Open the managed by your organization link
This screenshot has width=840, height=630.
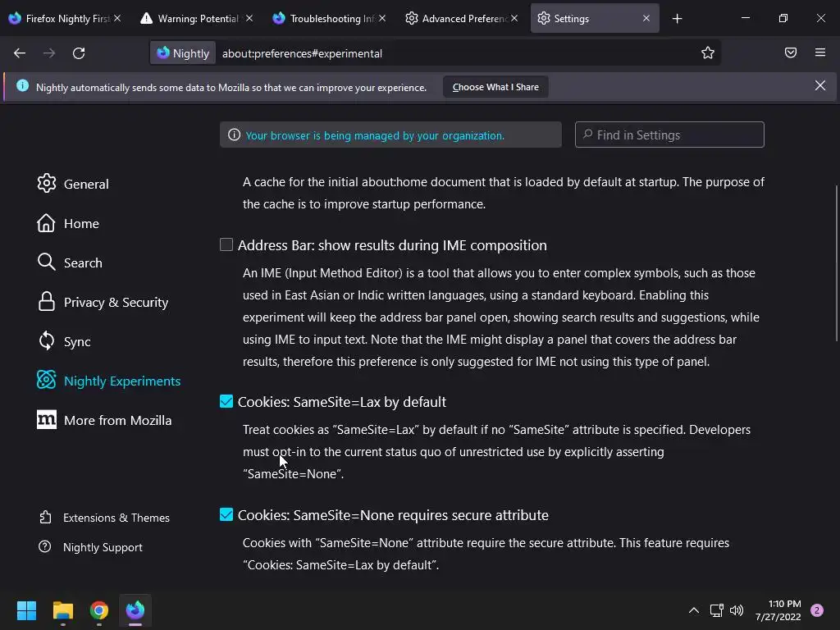pos(375,135)
